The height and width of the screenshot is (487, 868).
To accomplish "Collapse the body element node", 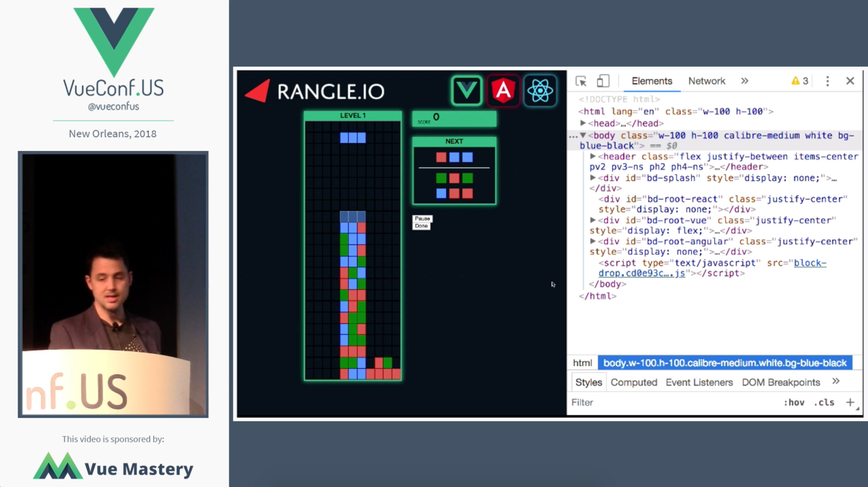I will tap(583, 136).
